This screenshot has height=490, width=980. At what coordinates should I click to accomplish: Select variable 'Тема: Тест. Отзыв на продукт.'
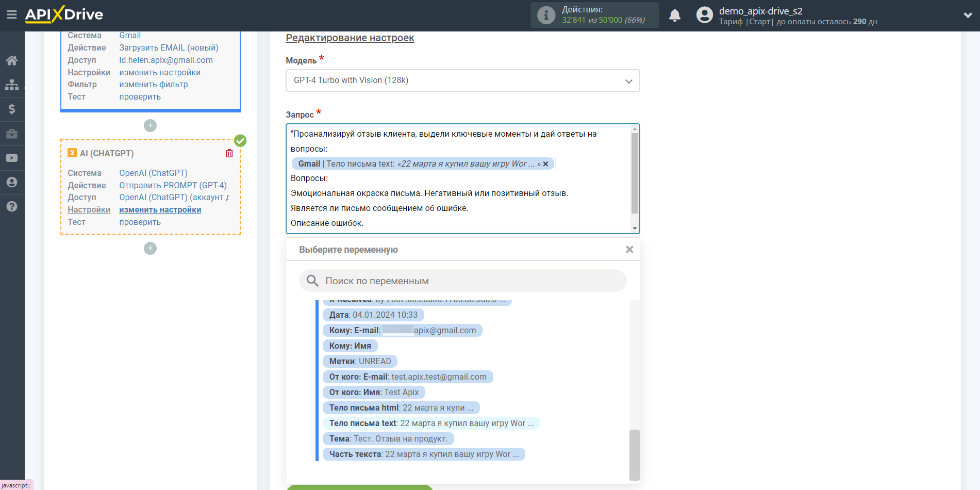coord(389,438)
